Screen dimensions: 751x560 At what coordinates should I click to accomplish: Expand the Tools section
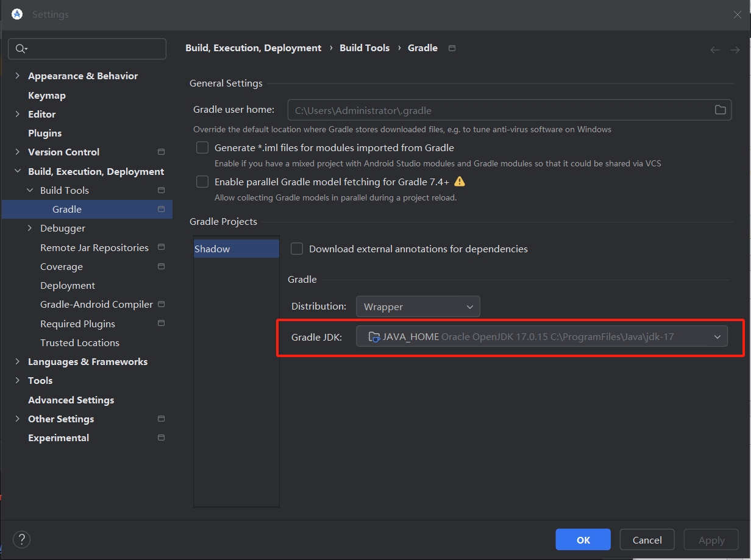tap(18, 380)
